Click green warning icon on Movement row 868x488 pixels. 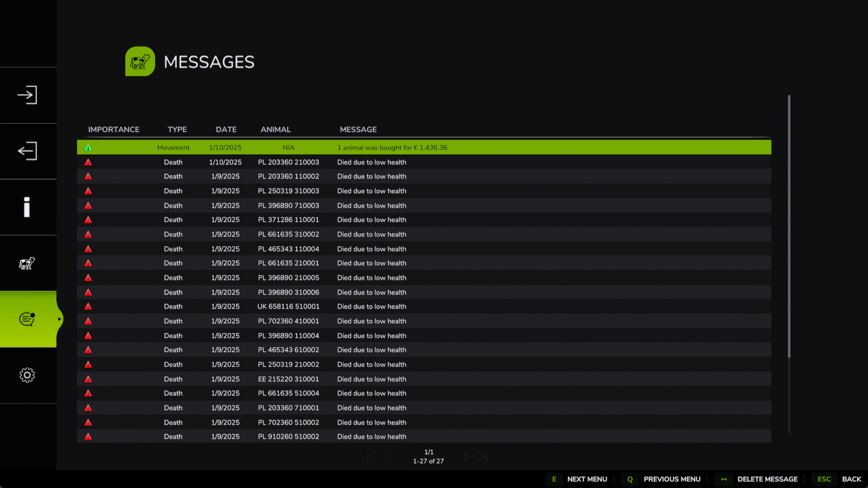tap(88, 147)
